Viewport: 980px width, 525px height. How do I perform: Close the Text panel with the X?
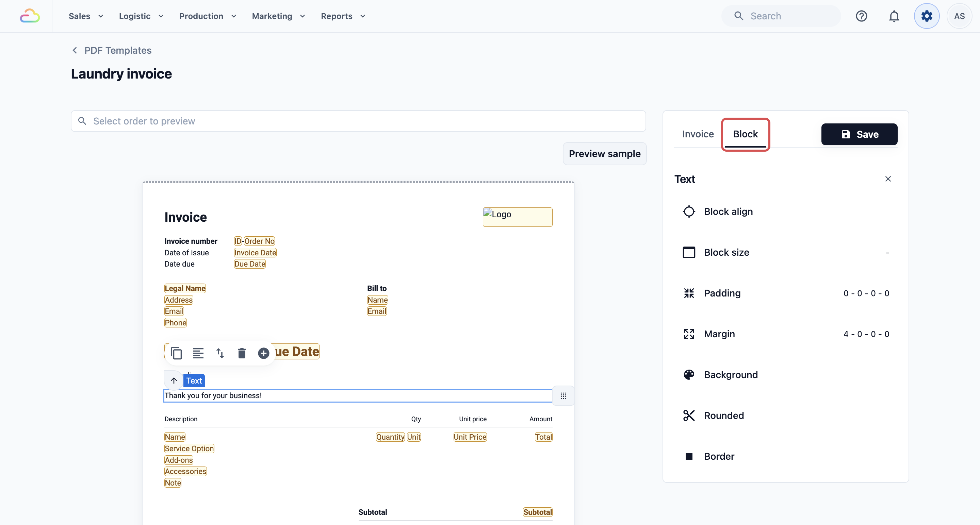(888, 179)
